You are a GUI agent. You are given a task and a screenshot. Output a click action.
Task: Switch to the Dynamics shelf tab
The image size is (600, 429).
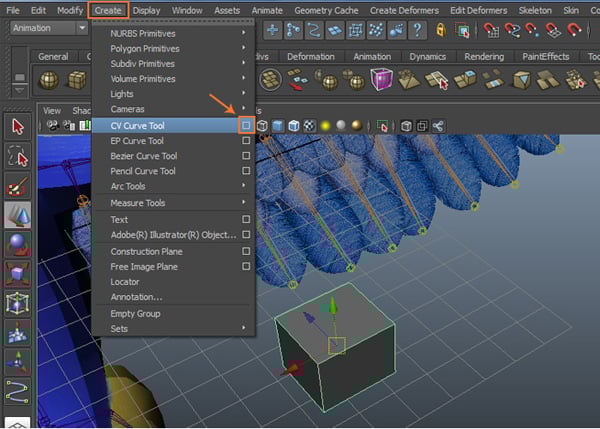(x=427, y=57)
